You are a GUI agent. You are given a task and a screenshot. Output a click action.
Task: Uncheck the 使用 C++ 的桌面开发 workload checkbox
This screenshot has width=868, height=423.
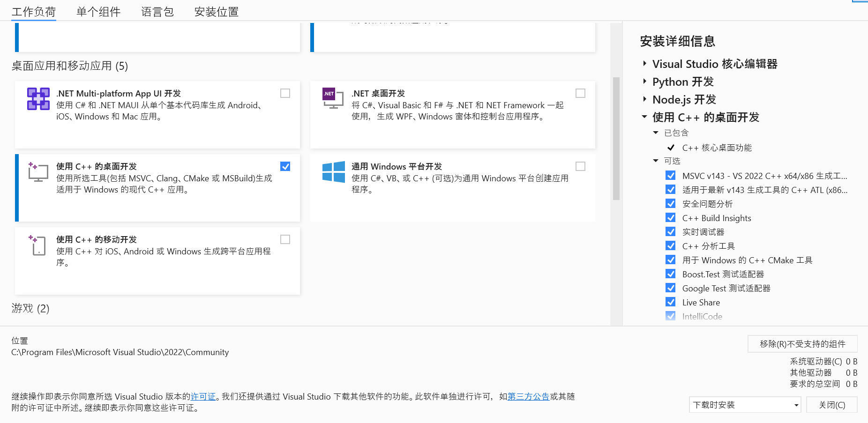pos(285,166)
